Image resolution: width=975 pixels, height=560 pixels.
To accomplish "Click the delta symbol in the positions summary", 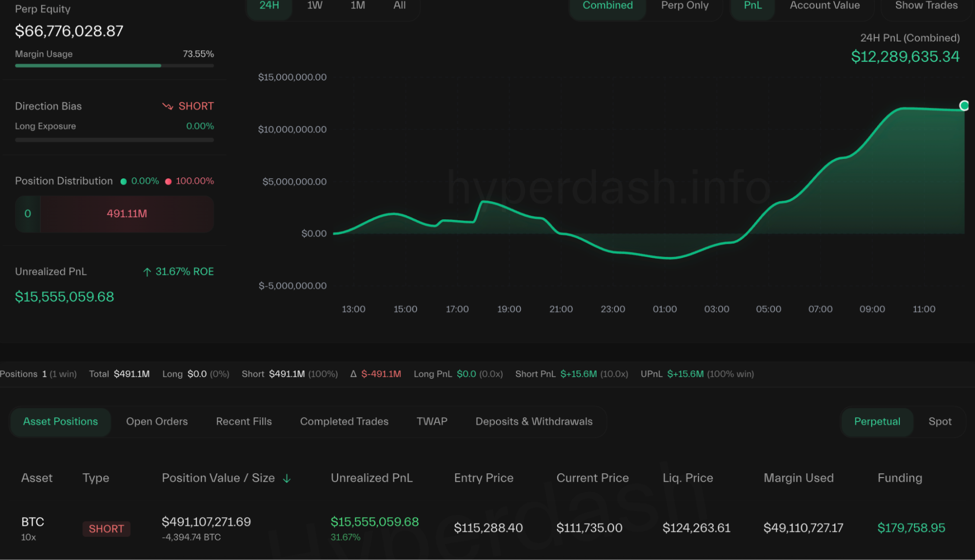I will pyautogui.click(x=353, y=374).
